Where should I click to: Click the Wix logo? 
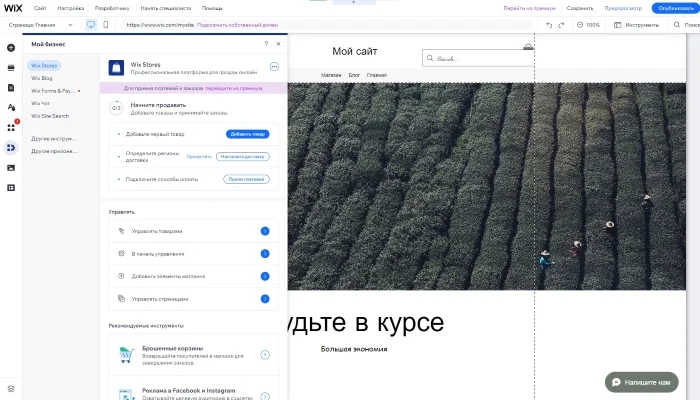(13, 8)
